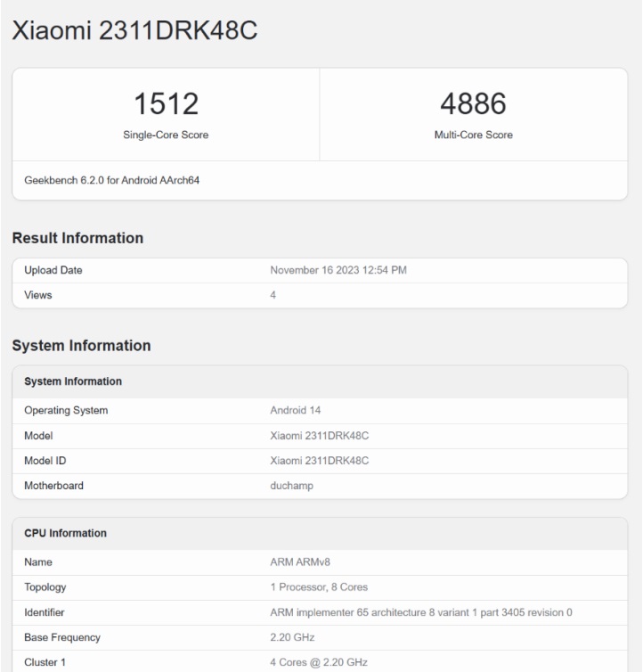Click the Model ID row label
The height and width of the screenshot is (672, 643).
tap(45, 461)
